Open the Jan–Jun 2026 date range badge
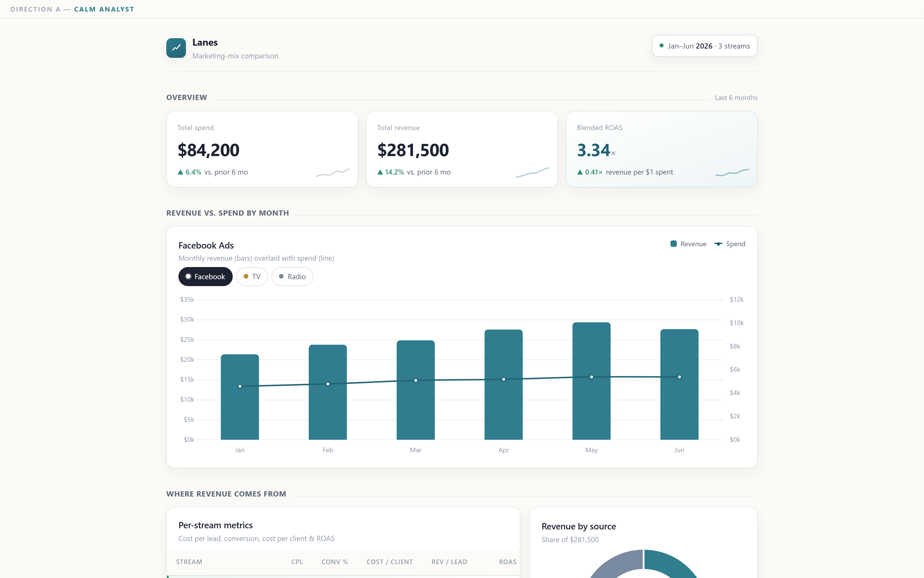 (x=705, y=46)
